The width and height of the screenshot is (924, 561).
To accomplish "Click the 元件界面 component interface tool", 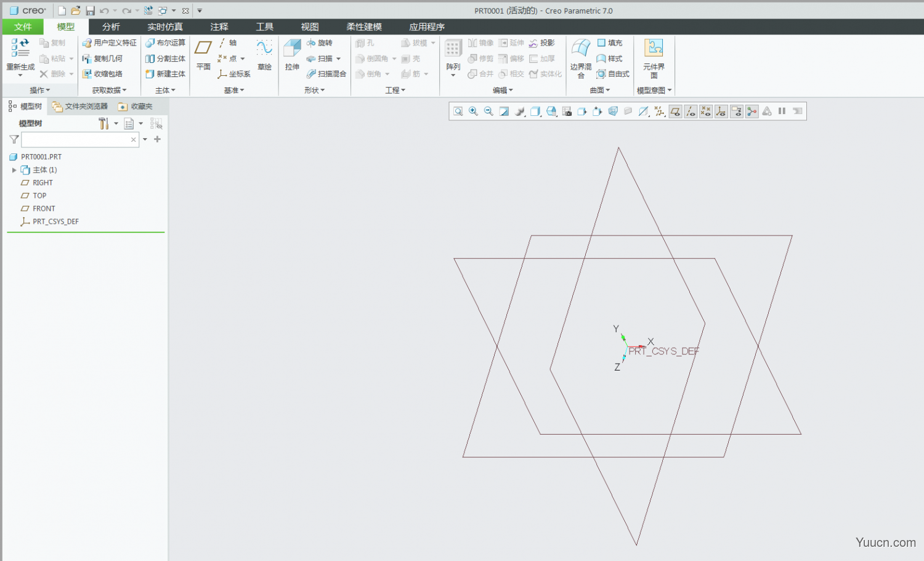I will click(654, 59).
